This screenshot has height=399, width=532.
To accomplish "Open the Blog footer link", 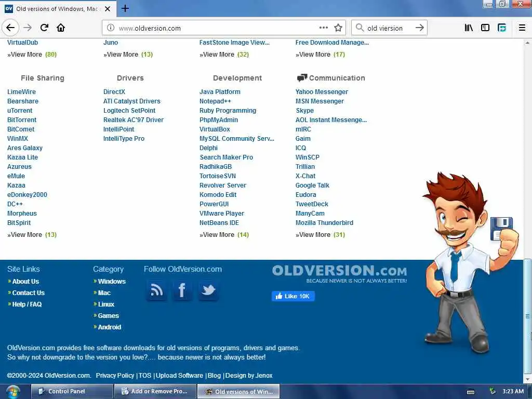I will click(x=214, y=376).
